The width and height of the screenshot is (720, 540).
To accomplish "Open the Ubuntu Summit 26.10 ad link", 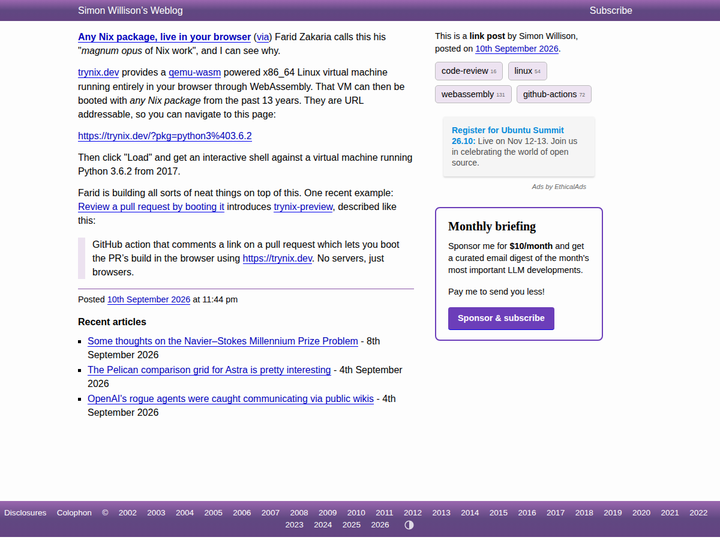I will point(507,135).
